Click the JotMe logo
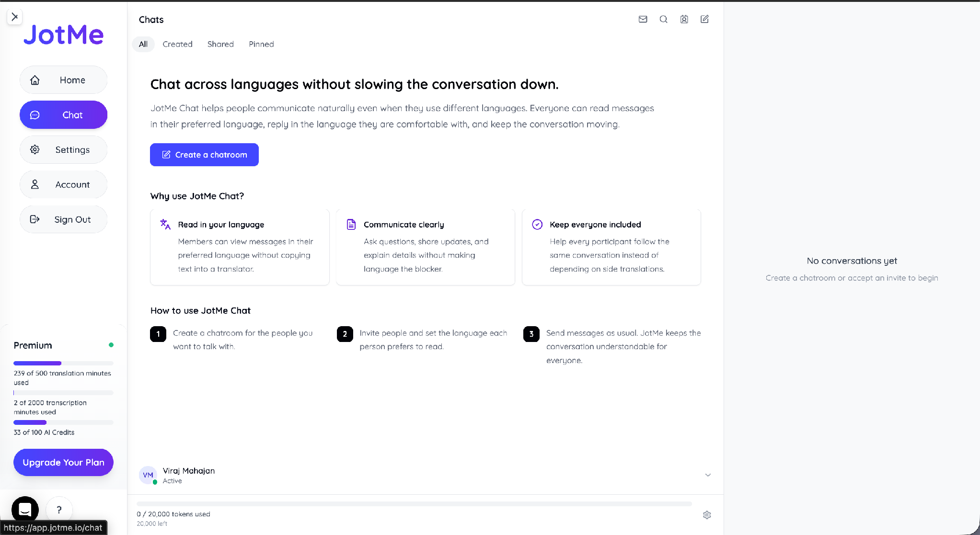This screenshot has height=535, width=980. pos(63,34)
